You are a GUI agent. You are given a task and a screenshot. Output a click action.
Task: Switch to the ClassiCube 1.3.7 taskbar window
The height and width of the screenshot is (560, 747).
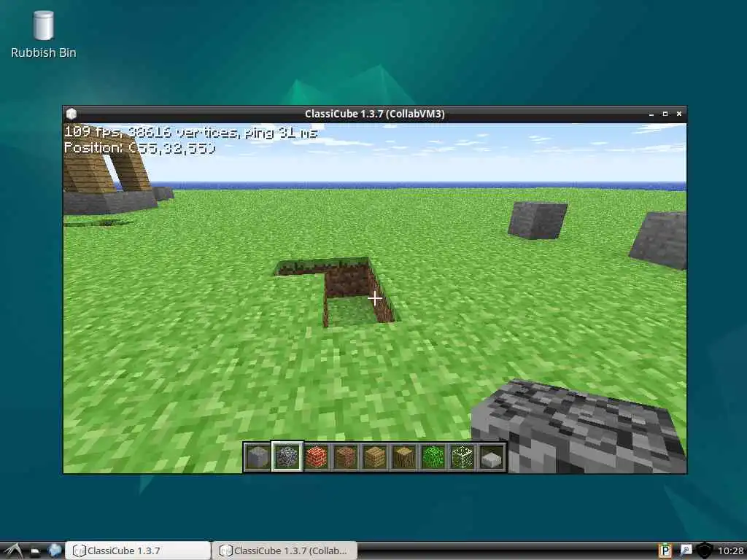(x=138, y=551)
